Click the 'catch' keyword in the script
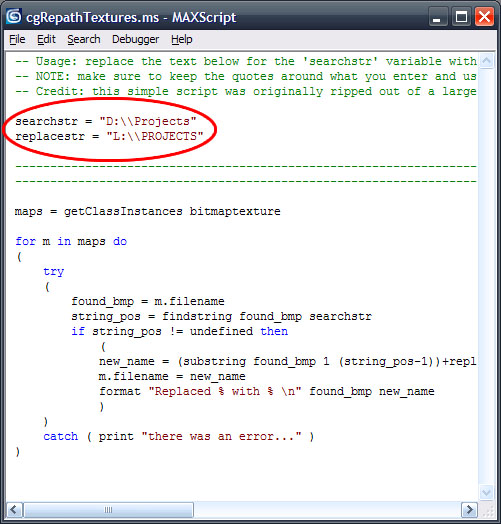The height and width of the screenshot is (524, 501). point(60,436)
